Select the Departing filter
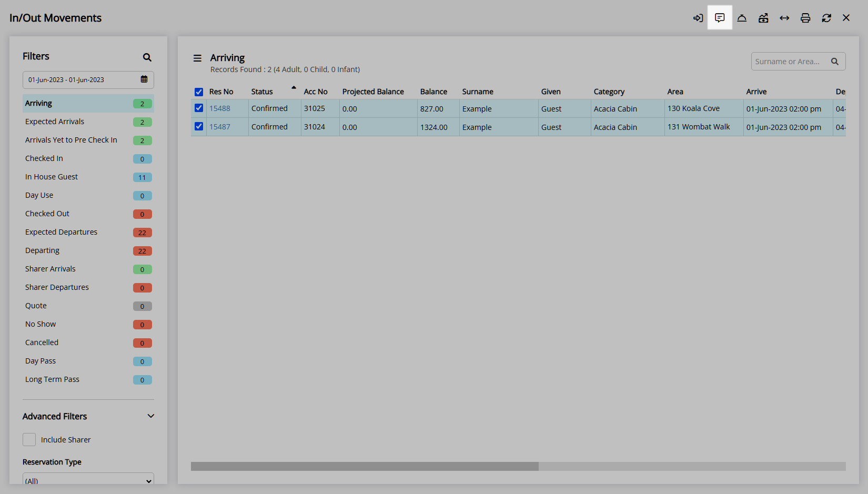The image size is (868, 494). (x=88, y=250)
